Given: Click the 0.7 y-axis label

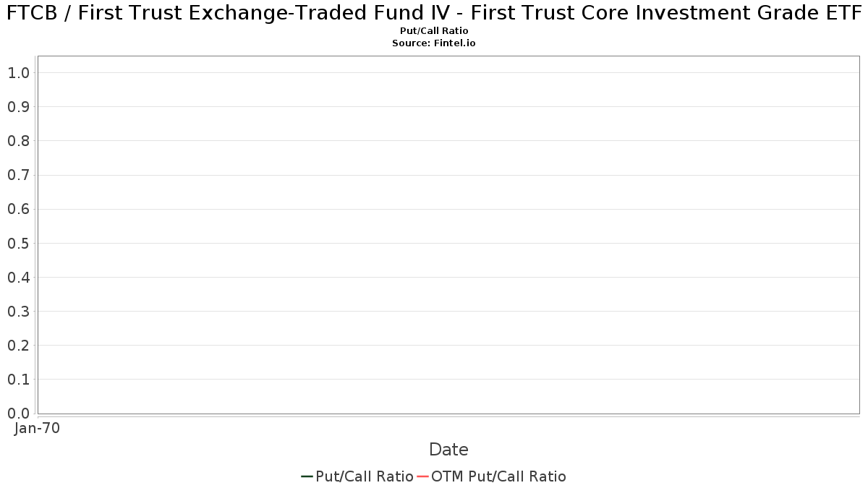Looking at the screenshot, I should [x=18, y=175].
